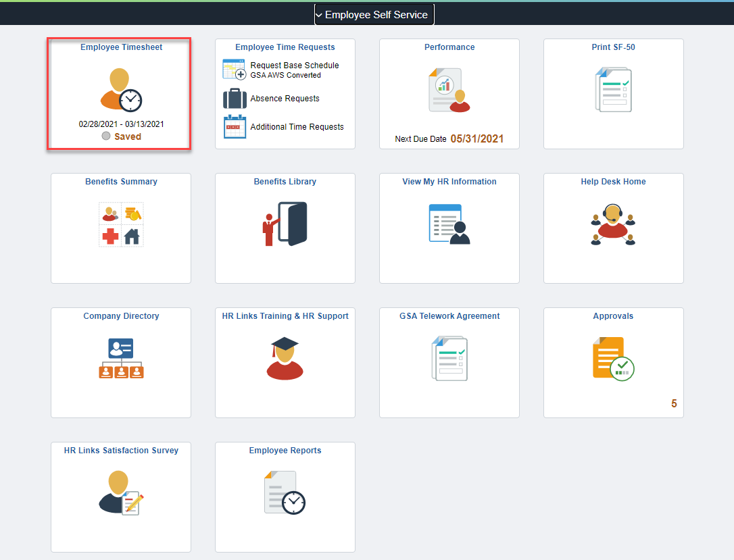This screenshot has height=560, width=734.
Task: Click the Approvals pending count badge 5
Action: 673,403
